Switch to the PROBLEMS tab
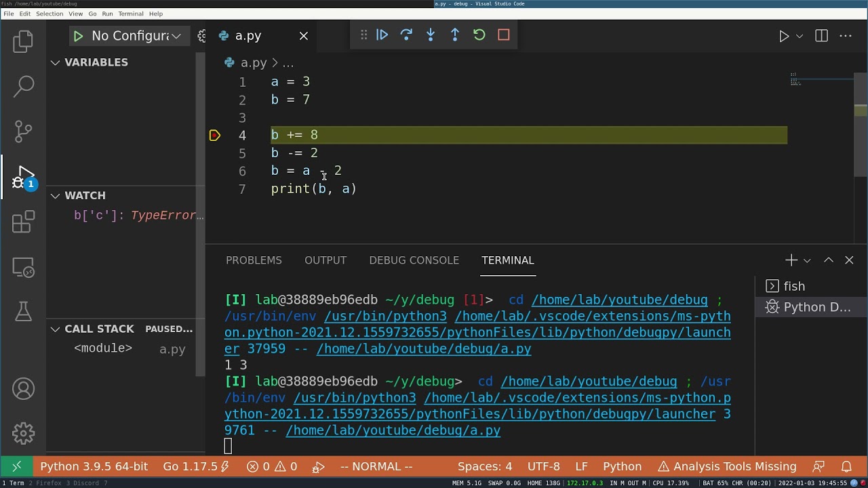The height and width of the screenshot is (488, 868). (x=254, y=260)
